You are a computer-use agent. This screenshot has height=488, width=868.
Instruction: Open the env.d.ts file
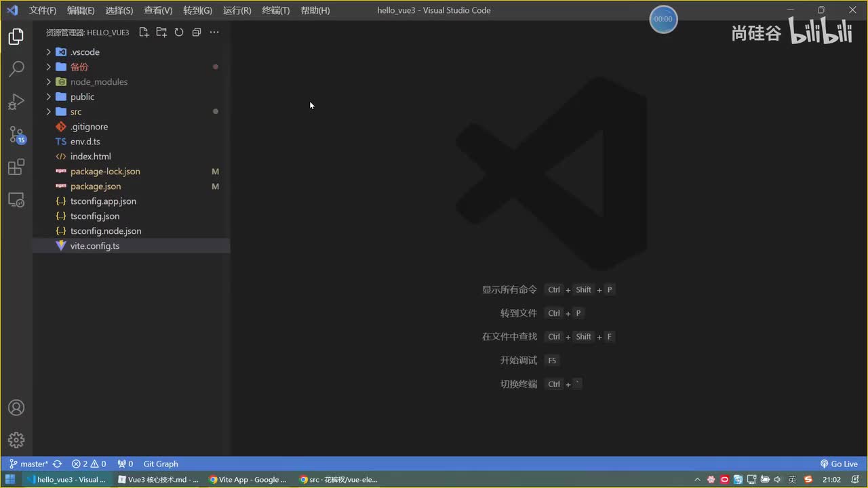132,142
